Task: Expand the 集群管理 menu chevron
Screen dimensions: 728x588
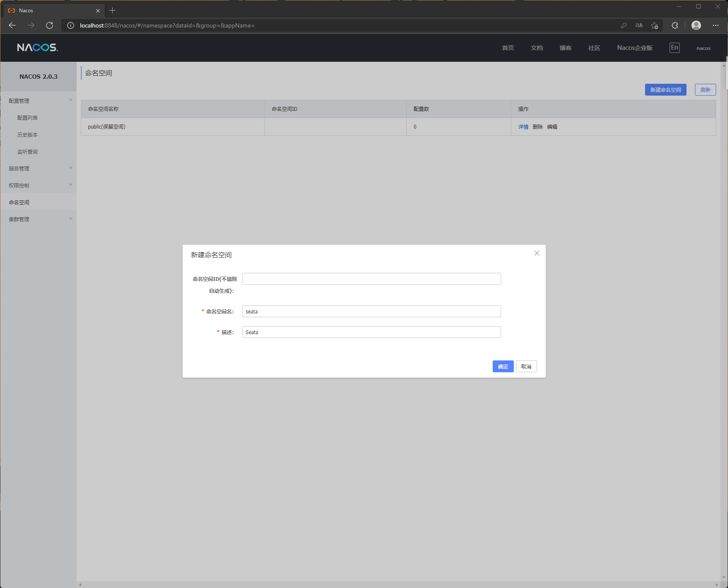Action: coord(71,219)
